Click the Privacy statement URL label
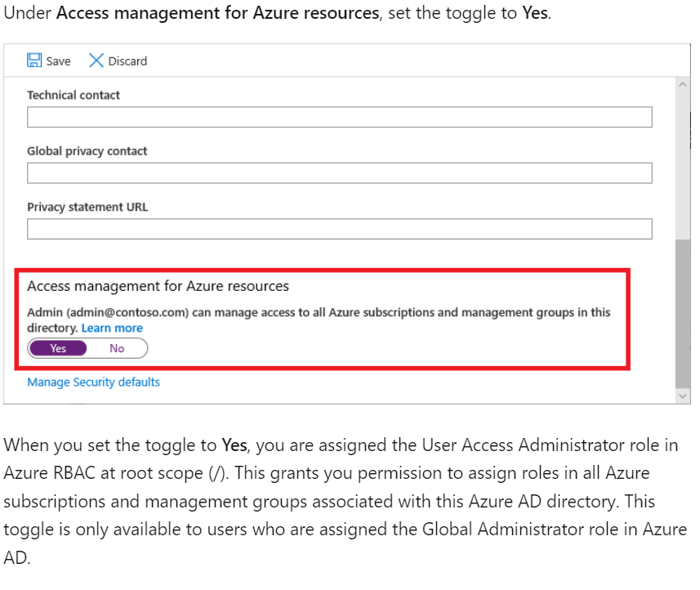Viewport: 700px width, 590px height. tap(87, 208)
